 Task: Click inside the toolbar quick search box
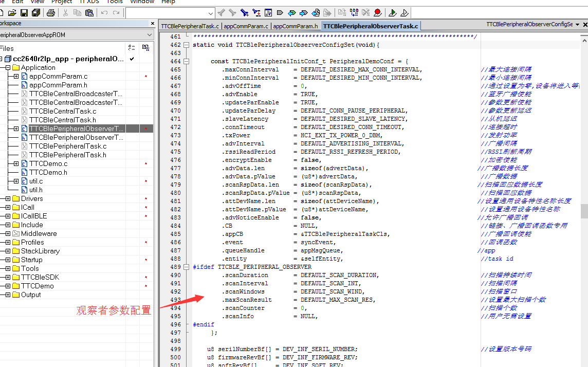pos(167,13)
